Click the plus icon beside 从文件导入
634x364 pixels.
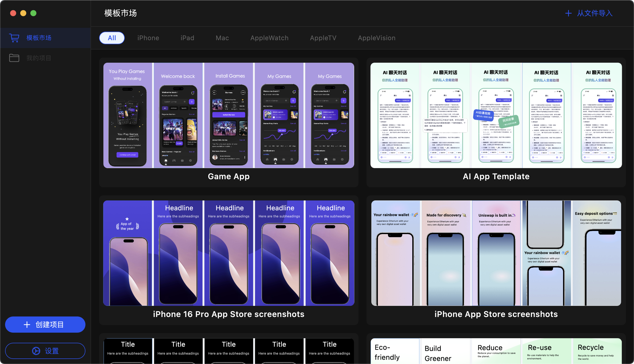pos(568,13)
